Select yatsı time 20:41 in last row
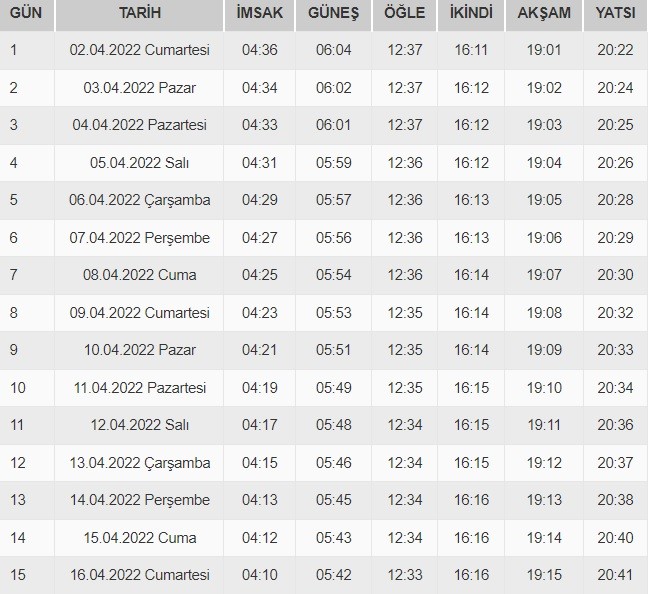This screenshot has height=594, width=648. tap(616, 575)
